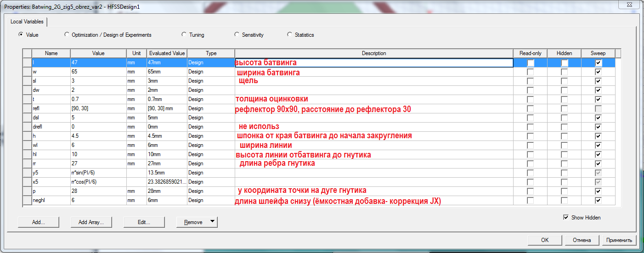Image resolution: width=644 pixels, height=253 pixels.
Task: Select the variable name cell neghl
Action: tap(51, 200)
